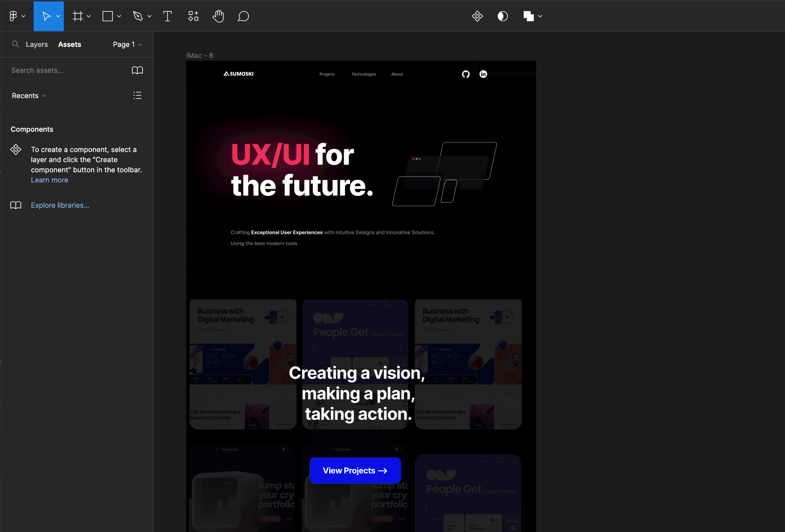The height and width of the screenshot is (532, 785).
Task: Select the Move tool in toolbar
Action: pyautogui.click(x=49, y=16)
